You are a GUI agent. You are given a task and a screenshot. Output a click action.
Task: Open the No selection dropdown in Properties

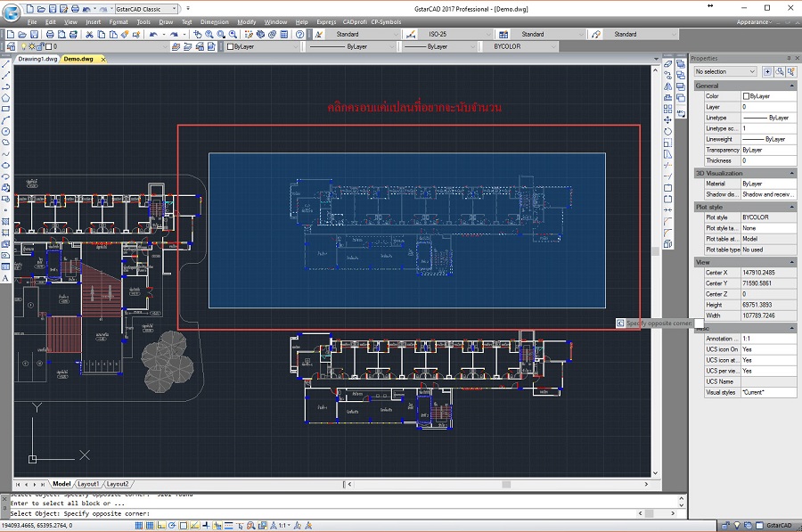click(x=724, y=71)
